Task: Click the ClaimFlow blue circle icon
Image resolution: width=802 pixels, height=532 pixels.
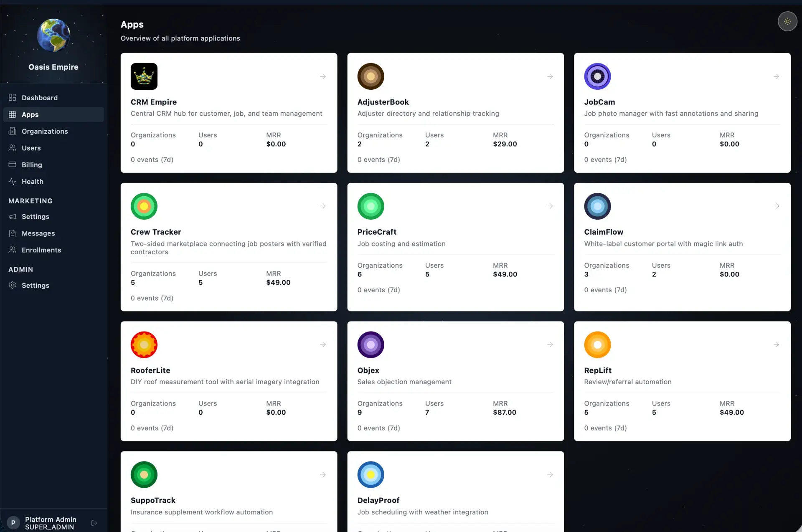Action: (x=597, y=206)
